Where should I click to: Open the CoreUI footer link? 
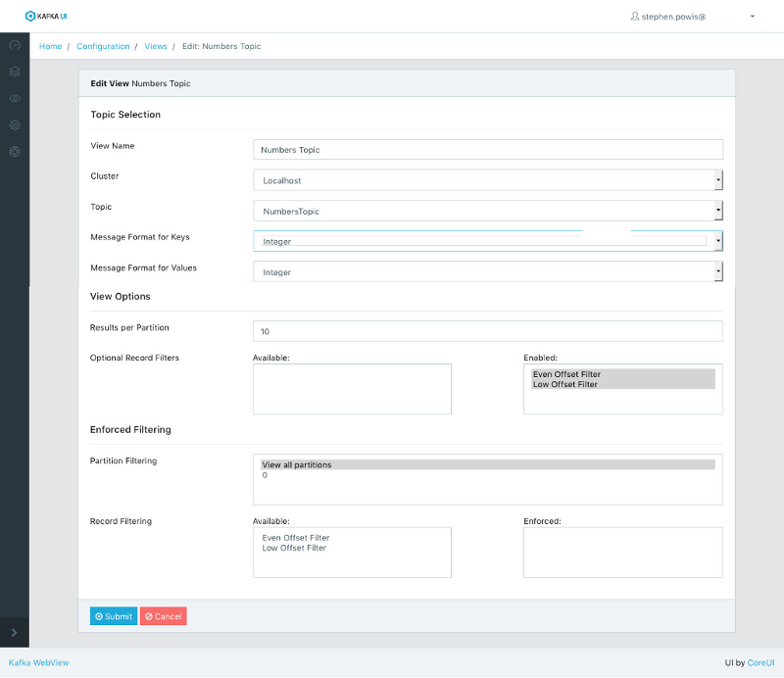coord(760,662)
